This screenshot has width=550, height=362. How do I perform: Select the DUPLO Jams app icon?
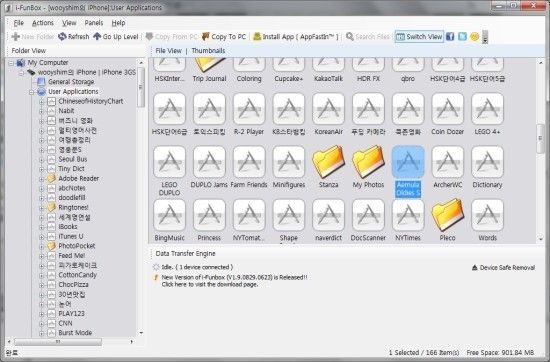coord(209,162)
